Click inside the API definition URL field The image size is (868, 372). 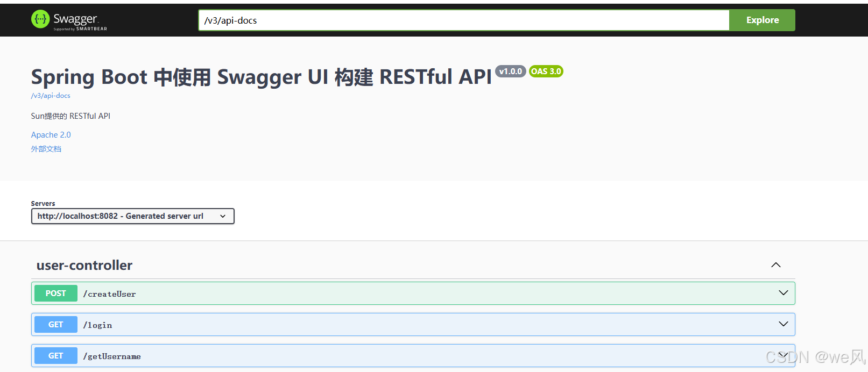click(x=463, y=20)
